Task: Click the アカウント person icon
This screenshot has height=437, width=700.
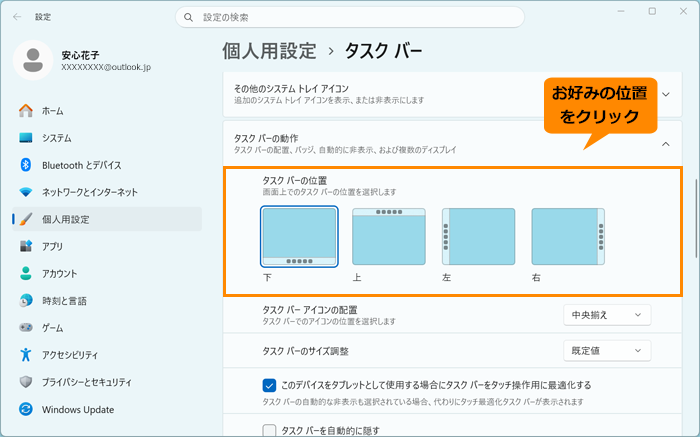Action: (26, 274)
